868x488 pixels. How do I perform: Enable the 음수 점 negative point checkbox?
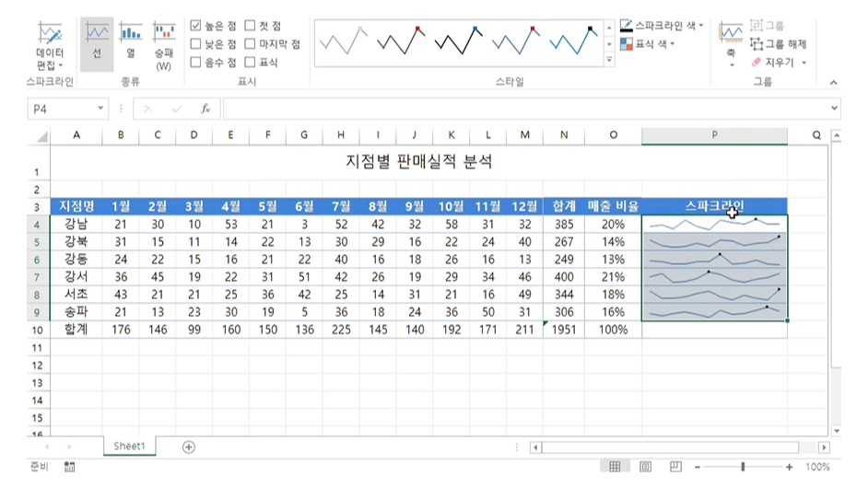[195, 62]
